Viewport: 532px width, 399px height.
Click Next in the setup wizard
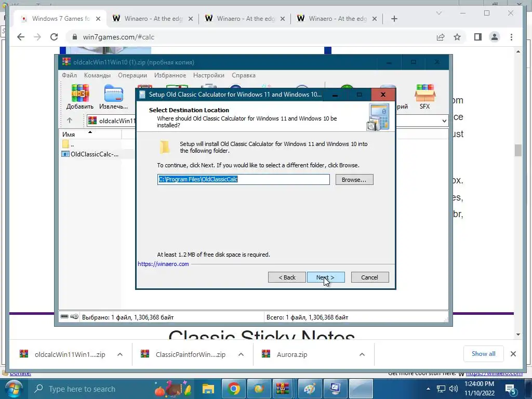326,277
